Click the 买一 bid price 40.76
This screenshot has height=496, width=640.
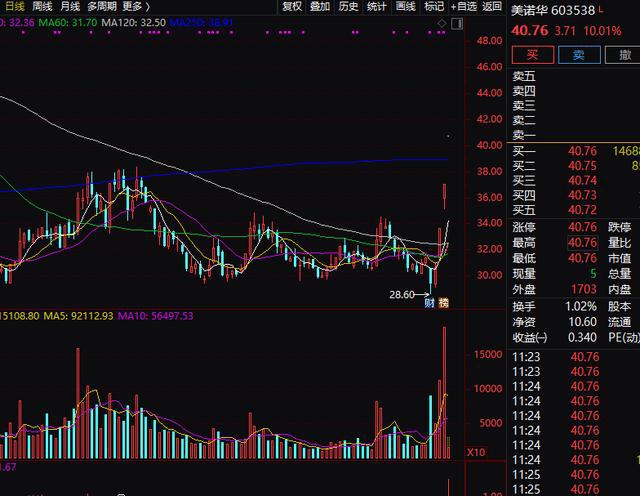pos(582,151)
